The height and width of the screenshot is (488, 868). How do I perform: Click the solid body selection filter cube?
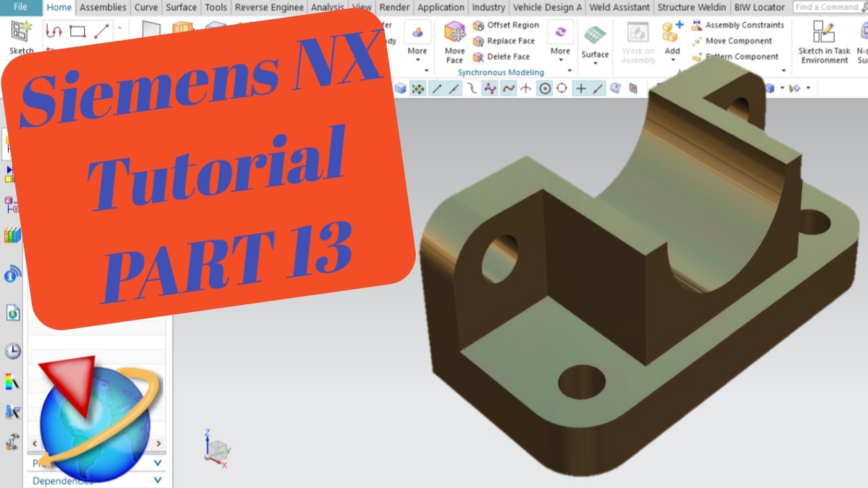400,88
